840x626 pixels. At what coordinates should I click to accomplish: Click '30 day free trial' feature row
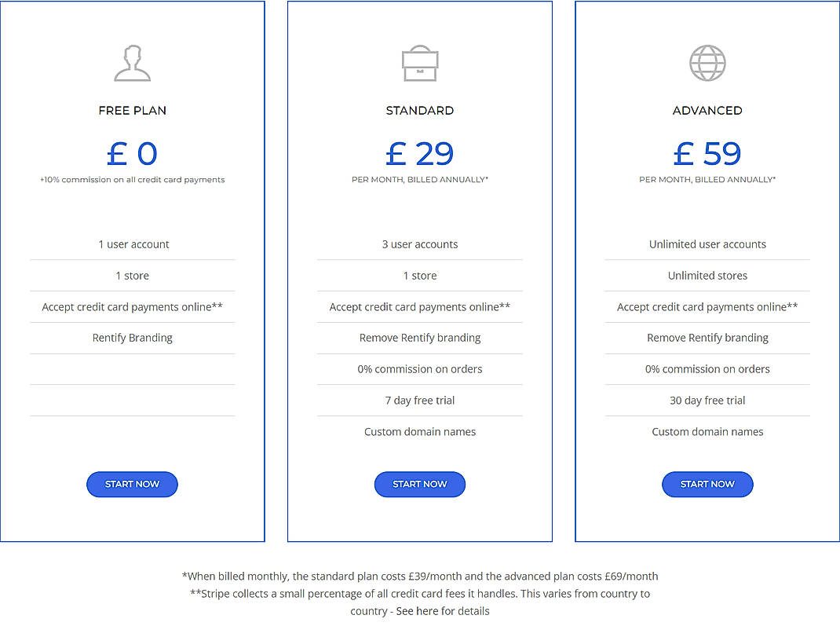coord(707,401)
